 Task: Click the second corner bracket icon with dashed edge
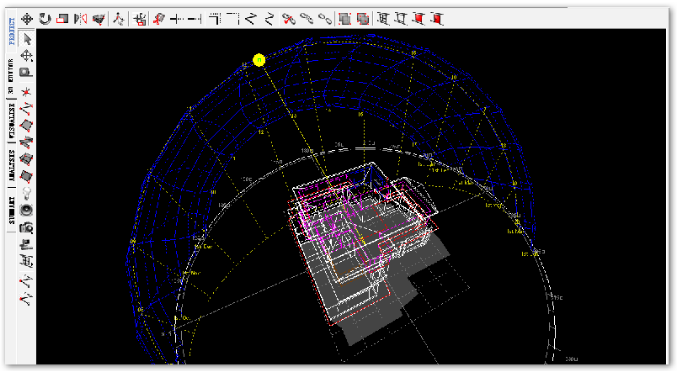[233, 19]
